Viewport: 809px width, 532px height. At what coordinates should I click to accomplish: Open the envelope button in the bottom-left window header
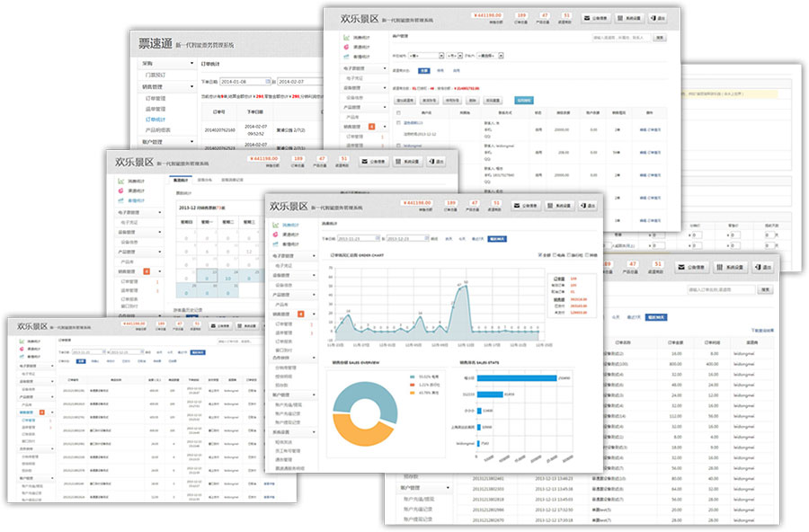click(x=221, y=325)
